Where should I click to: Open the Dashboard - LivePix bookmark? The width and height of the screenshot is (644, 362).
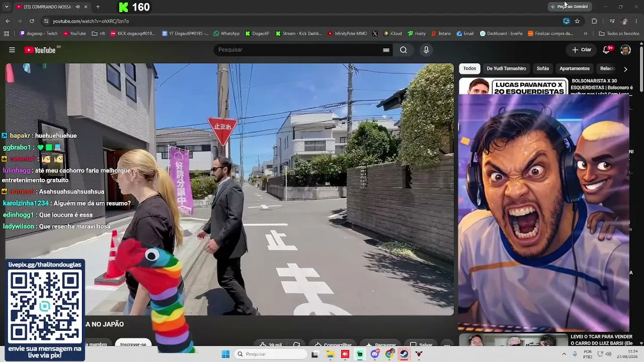(501, 34)
